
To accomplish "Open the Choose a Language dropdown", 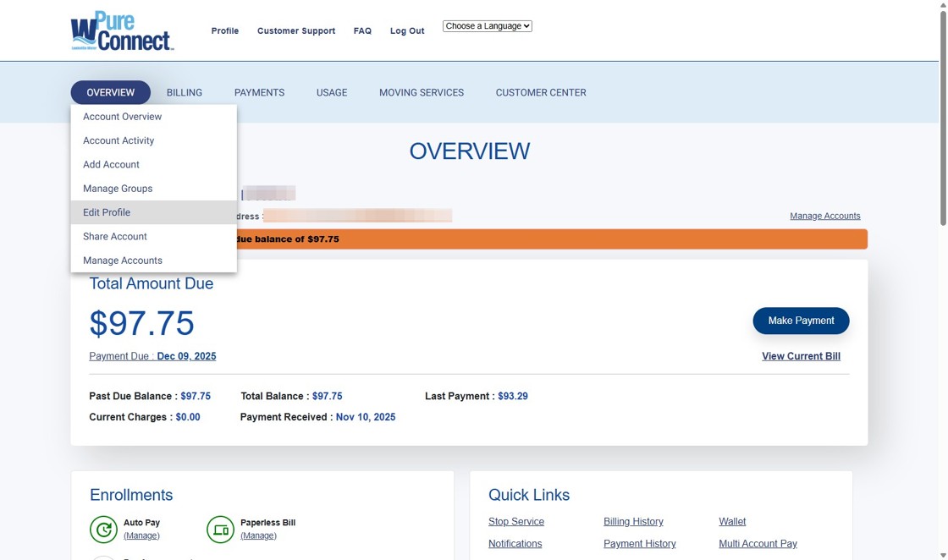I will pyautogui.click(x=487, y=26).
